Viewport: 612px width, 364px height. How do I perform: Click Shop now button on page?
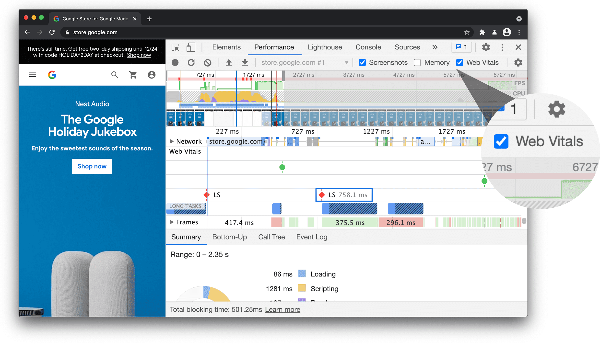[92, 166]
